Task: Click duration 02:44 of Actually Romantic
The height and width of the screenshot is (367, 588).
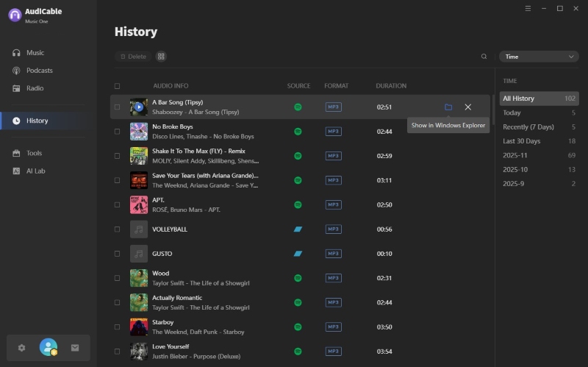Action: coord(384,302)
